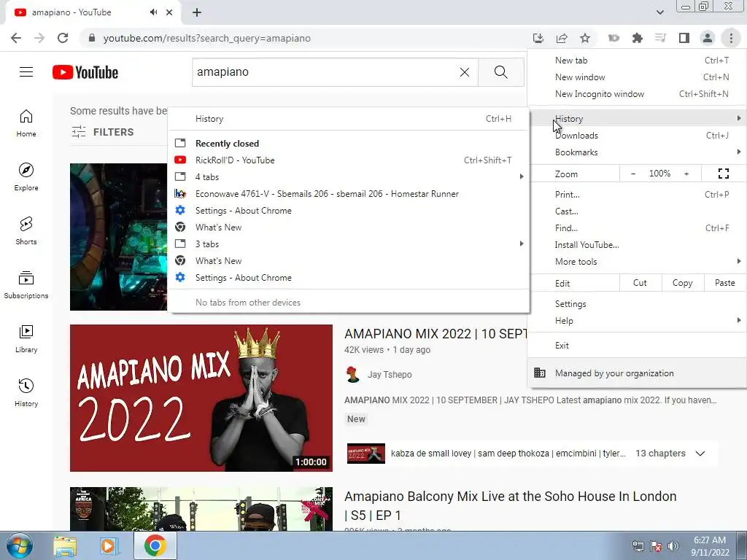
Task: Expand the Bookmarks submenu
Action: (637, 152)
